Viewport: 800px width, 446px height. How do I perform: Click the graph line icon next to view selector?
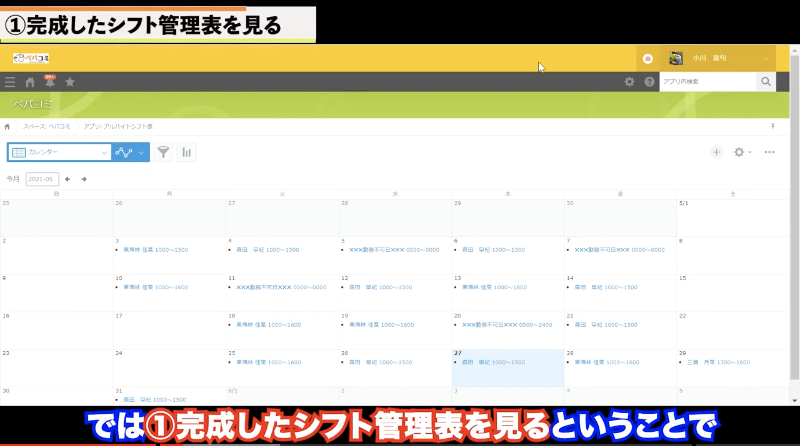pos(123,152)
